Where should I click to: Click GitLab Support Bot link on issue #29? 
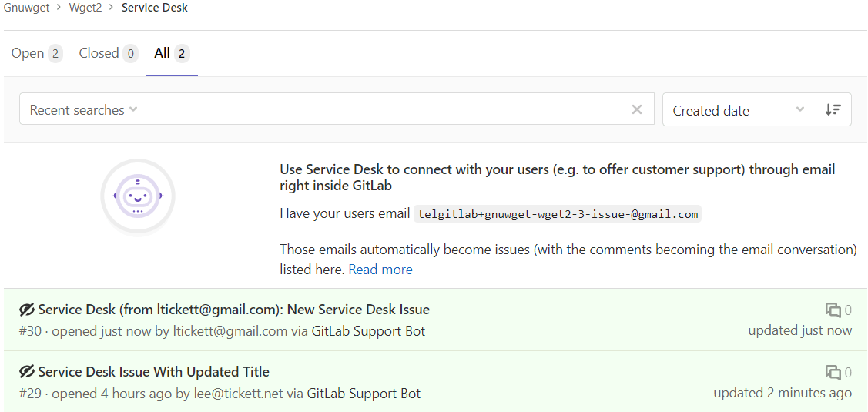coord(364,394)
